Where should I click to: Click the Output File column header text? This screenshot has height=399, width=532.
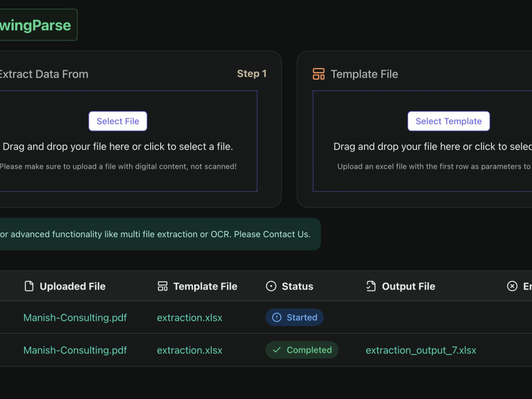click(409, 286)
